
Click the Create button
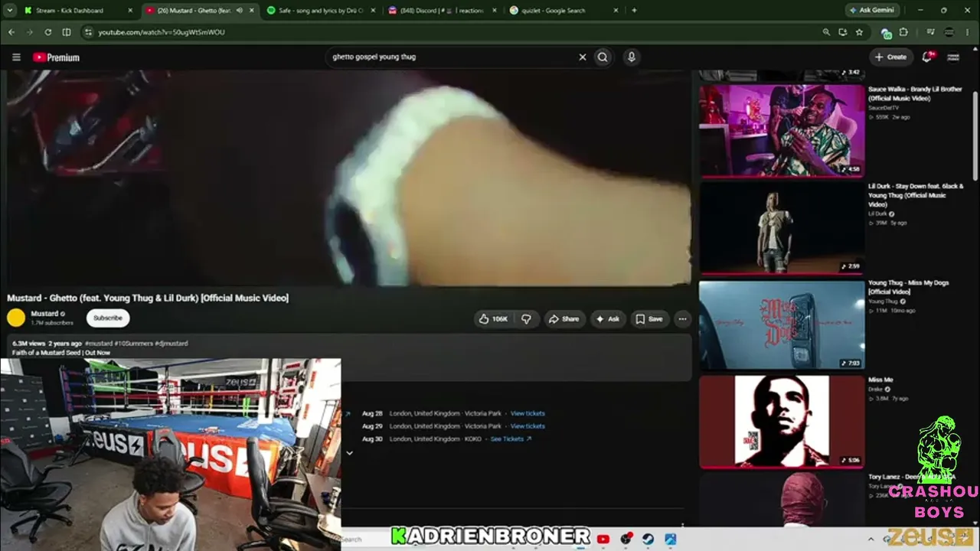891,57
